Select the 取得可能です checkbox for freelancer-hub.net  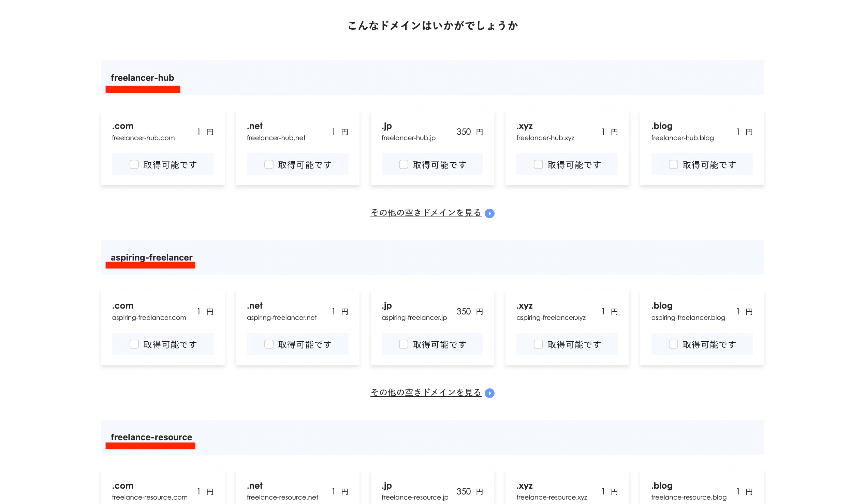point(269,164)
